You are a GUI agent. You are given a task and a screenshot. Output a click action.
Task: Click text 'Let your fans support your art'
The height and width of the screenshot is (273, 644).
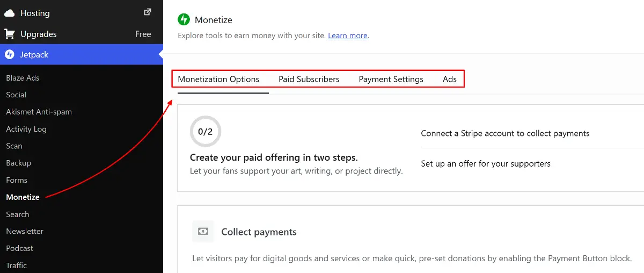[x=296, y=171]
